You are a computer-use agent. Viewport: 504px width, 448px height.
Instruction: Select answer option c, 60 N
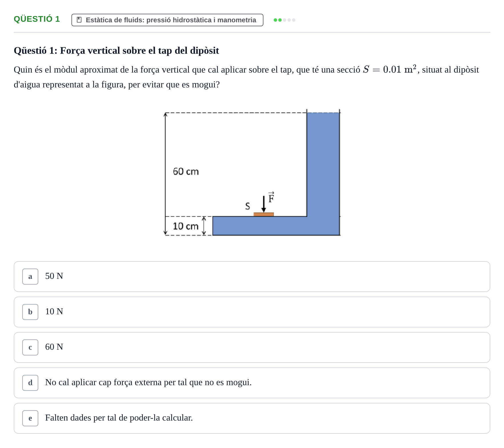pyautogui.click(x=252, y=347)
